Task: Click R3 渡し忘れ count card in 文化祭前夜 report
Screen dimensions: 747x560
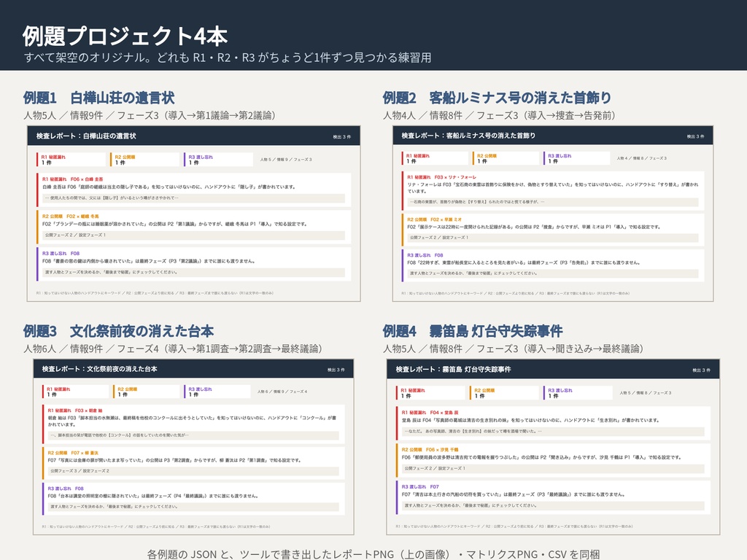Action: click(217, 392)
